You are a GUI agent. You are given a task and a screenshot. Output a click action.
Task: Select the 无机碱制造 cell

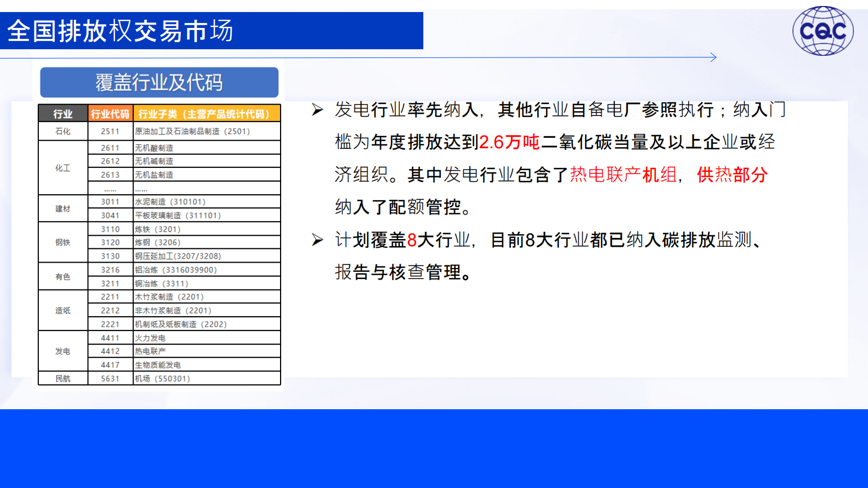(x=207, y=161)
